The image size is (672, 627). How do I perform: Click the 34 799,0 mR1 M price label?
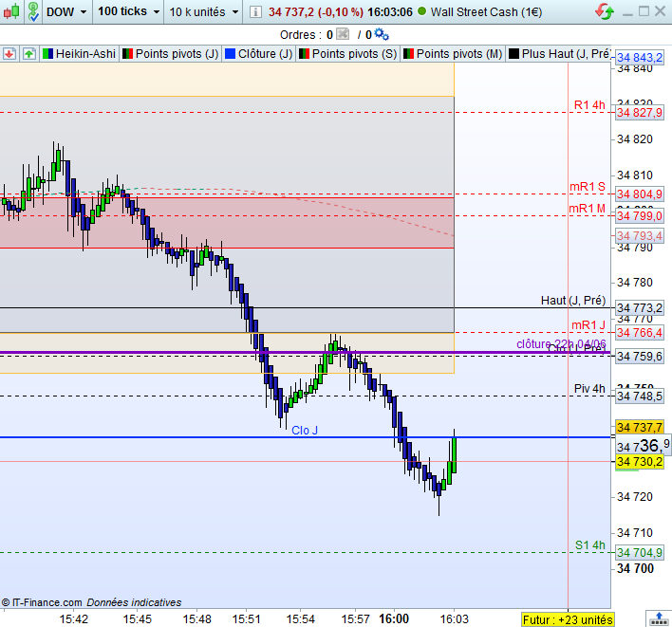click(x=640, y=216)
